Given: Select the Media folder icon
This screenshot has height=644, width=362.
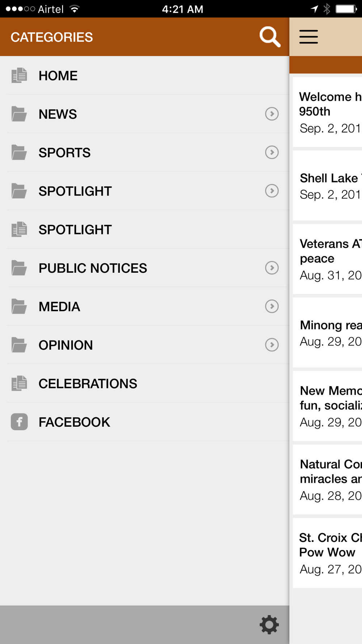Looking at the screenshot, I should click(x=19, y=306).
